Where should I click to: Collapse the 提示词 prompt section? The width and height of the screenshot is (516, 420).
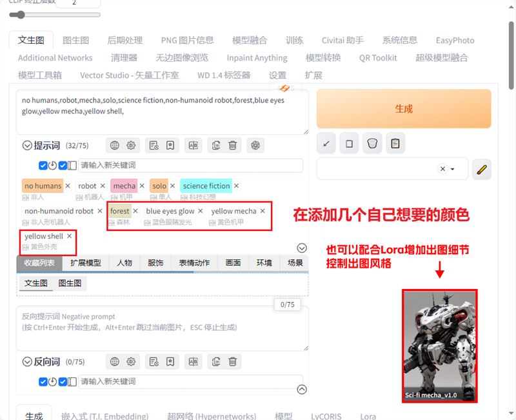(x=27, y=145)
